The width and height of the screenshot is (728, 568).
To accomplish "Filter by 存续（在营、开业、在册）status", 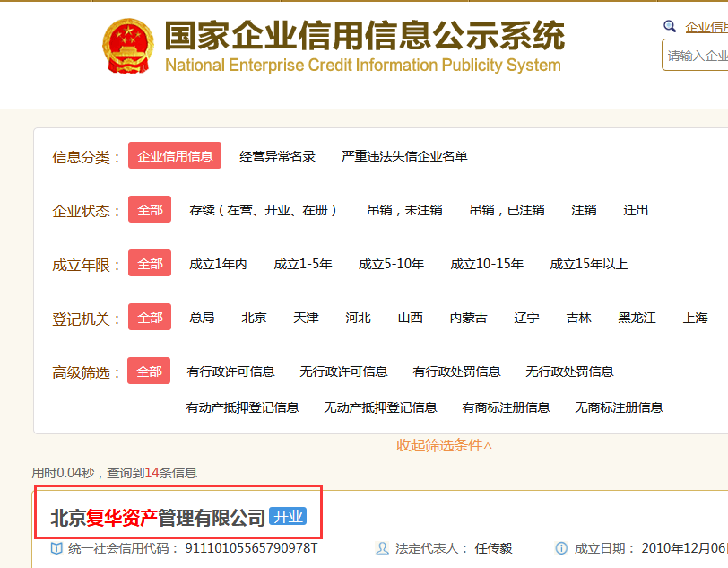I will [x=264, y=210].
